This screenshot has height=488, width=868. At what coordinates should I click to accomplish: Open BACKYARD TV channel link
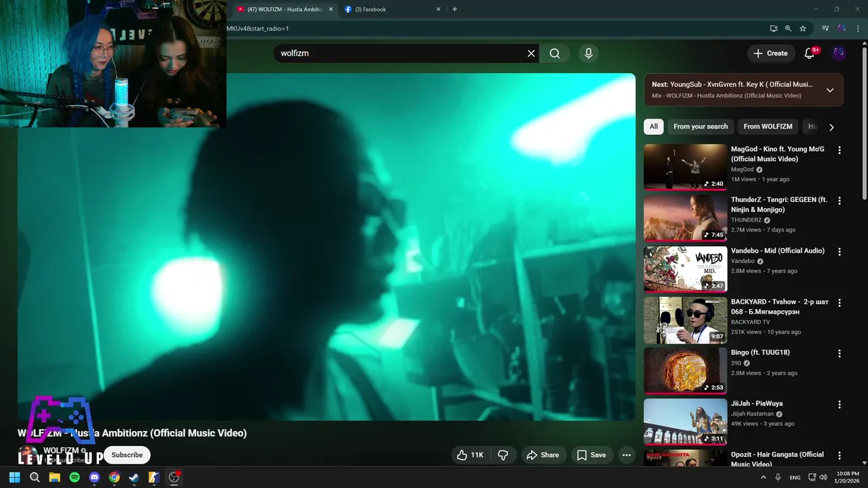750,322
